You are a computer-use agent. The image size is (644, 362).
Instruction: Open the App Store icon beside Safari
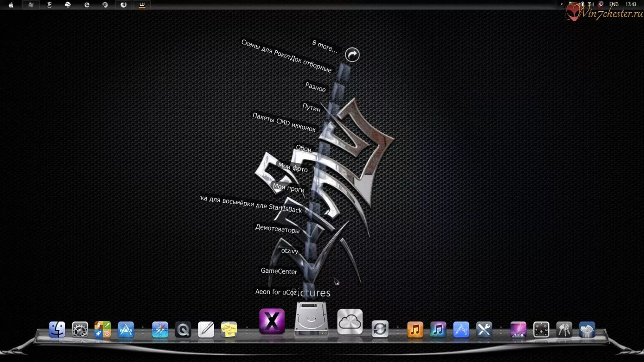point(126,330)
